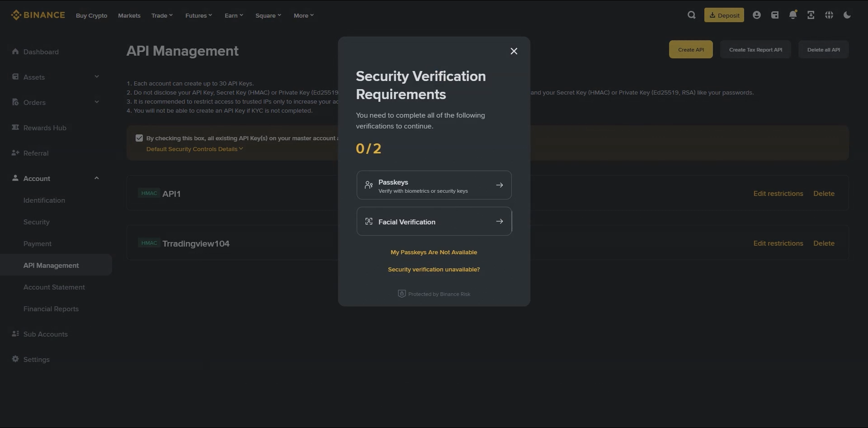868x428 pixels.
Task: Expand the Orders sidebar section
Action: point(97,102)
